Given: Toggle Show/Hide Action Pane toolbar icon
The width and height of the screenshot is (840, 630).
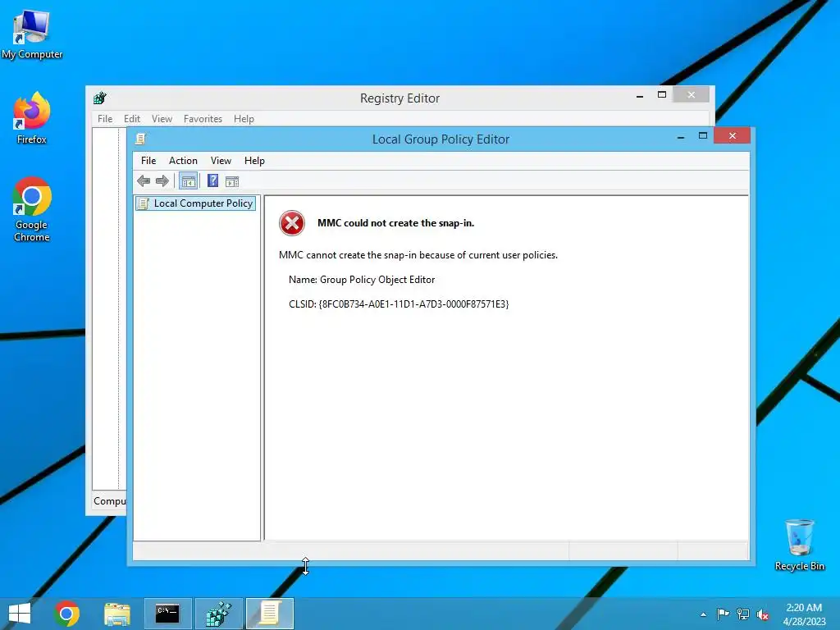Looking at the screenshot, I should [x=232, y=181].
